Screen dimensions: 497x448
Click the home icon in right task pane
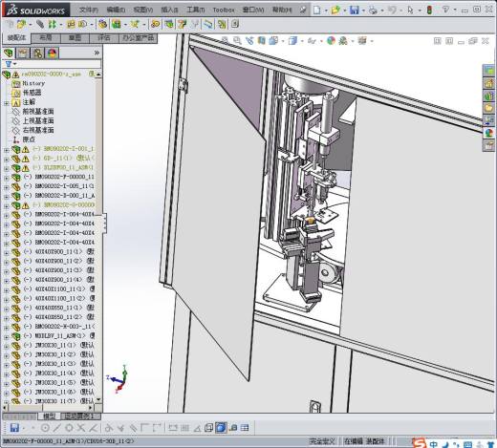488,83
